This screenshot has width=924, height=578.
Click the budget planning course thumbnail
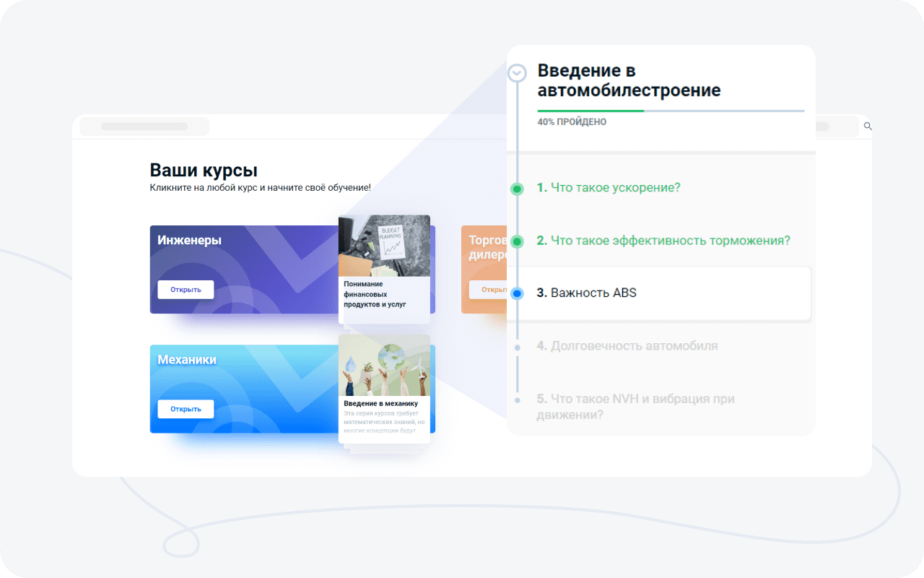[384, 246]
